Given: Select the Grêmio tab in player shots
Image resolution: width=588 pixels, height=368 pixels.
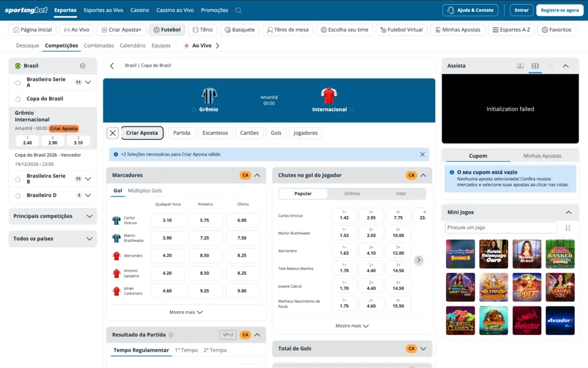Looking at the screenshot, I should [352, 194].
